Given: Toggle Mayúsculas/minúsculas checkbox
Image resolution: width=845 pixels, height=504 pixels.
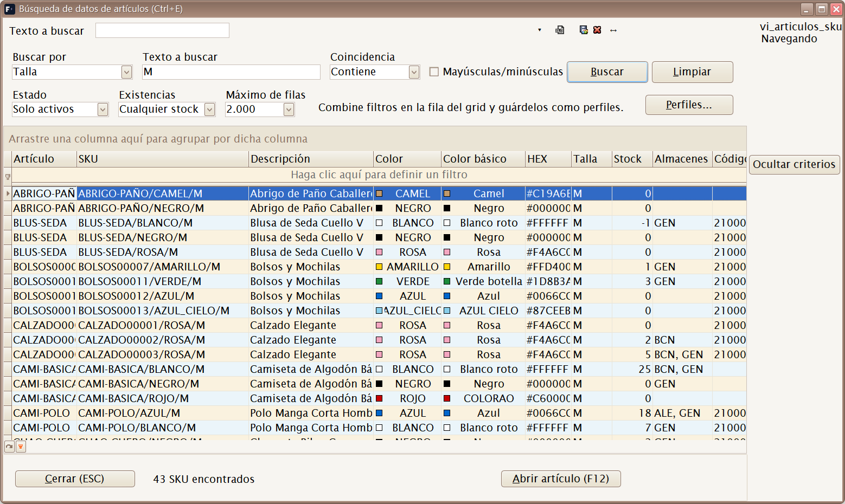Looking at the screenshot, I should [x=434, y=72].
